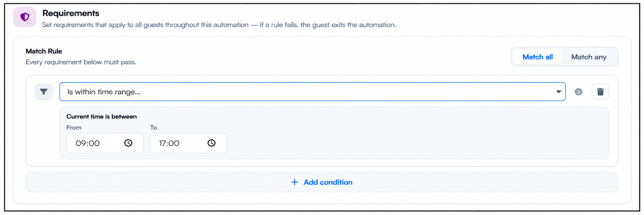
Task: Open the 'Is within time range...' dropdown
Action: (312, 92)
